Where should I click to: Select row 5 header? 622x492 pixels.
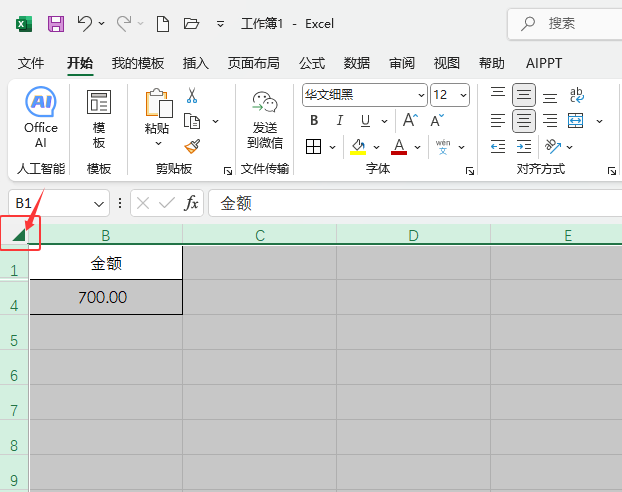(14, 332)
